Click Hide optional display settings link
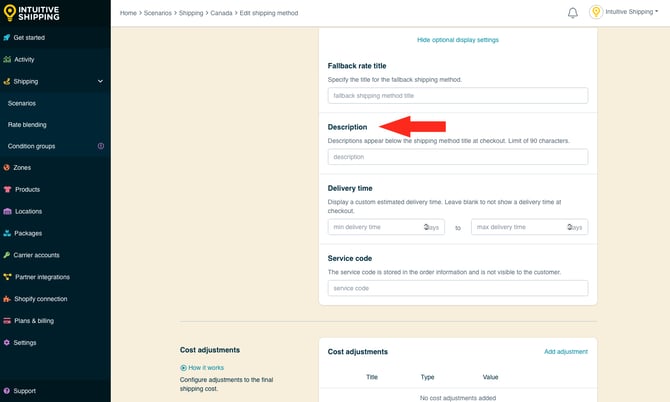The image size is (670, 402). coord(458,40)
